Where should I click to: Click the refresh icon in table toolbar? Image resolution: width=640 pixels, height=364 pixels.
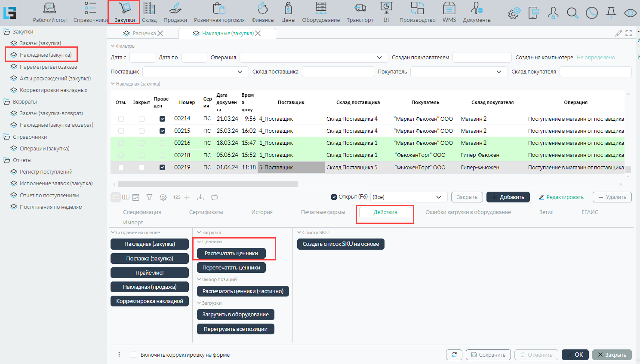click(214, 197)
